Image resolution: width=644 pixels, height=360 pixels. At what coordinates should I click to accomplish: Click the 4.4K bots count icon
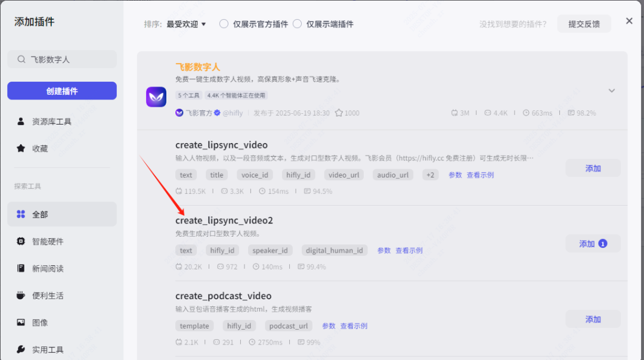pyautogui.click(x=488, y=113)
